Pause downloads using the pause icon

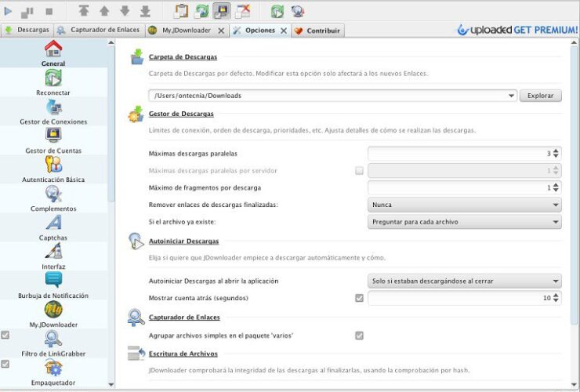(x=27, y=13)
